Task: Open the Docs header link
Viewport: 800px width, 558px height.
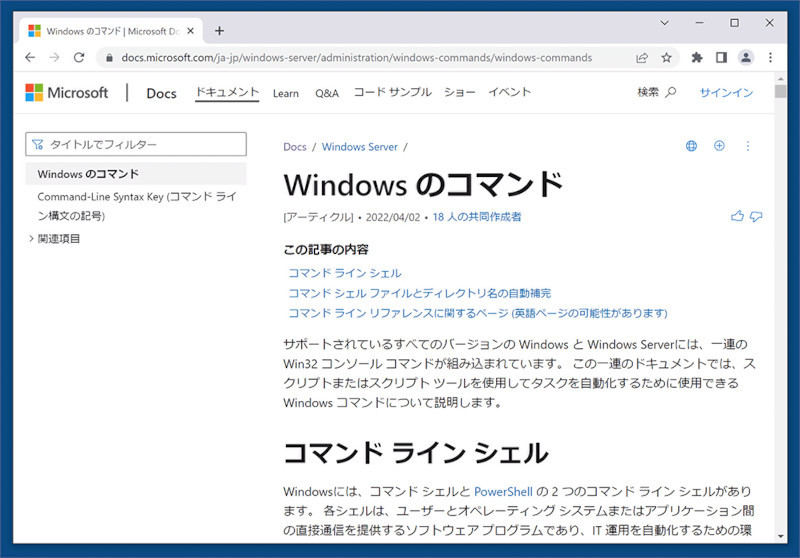Action: pos(161,93)
